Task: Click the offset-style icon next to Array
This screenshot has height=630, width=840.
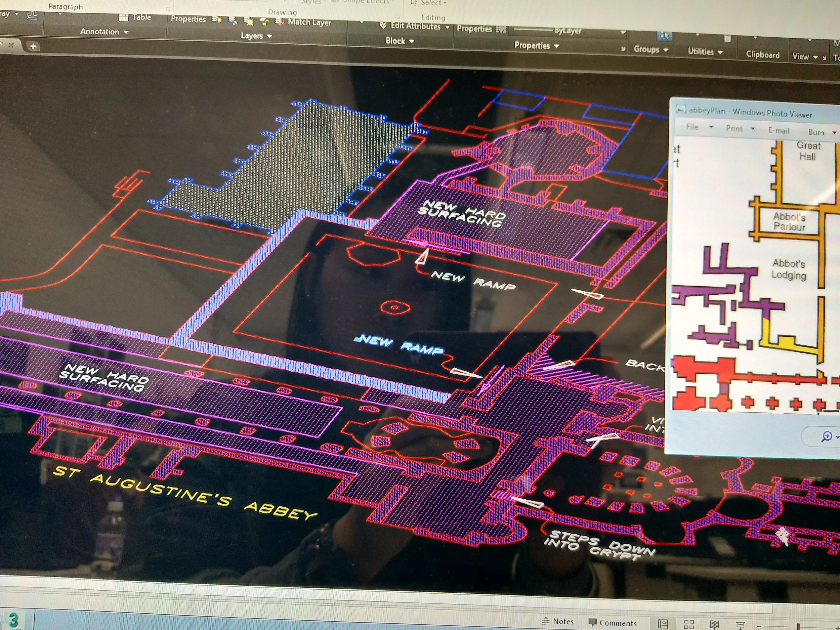Action: tap(32, 15)
